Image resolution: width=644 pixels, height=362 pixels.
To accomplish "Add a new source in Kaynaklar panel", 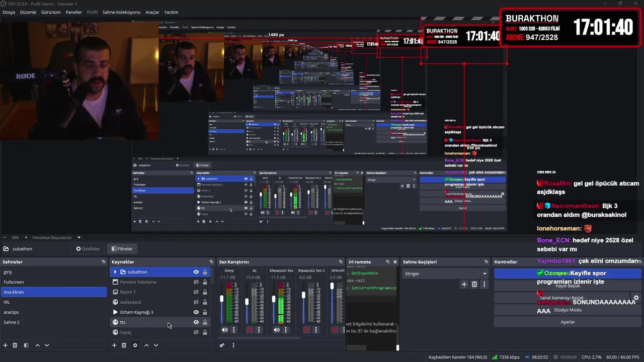I will pos(114,345).
